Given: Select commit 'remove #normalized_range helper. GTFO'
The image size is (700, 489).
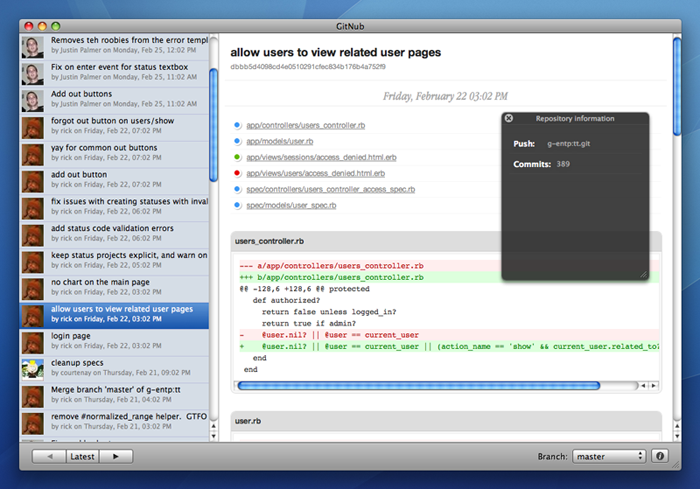Looking at the screenshot, I should click(114, 422).
